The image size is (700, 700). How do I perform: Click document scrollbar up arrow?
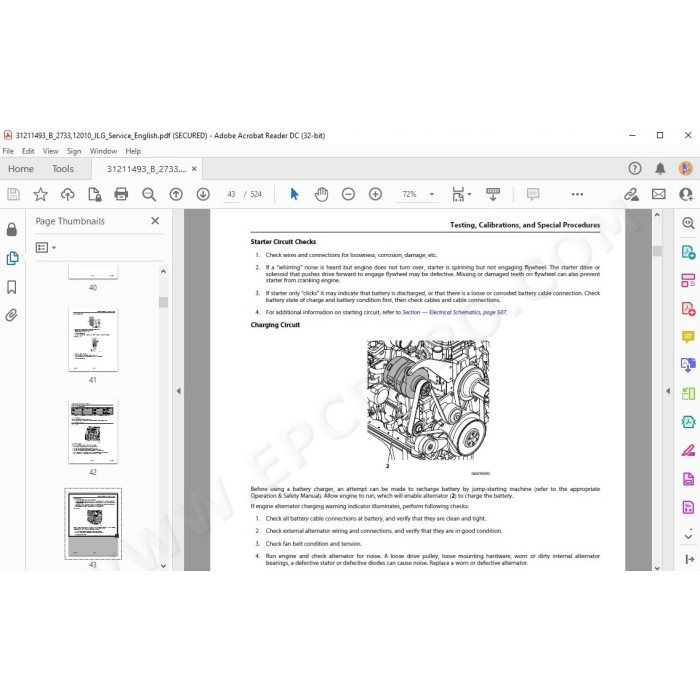[657, 215]
